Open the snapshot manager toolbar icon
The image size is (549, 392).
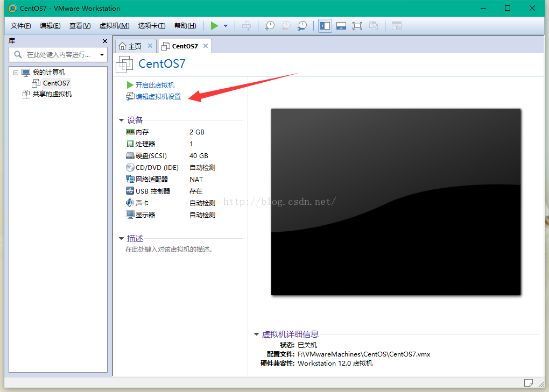coord(302,25)
